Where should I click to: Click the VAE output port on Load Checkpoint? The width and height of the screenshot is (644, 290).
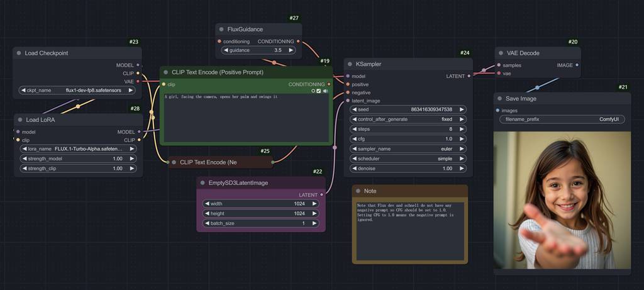click(x=138, y=81)
